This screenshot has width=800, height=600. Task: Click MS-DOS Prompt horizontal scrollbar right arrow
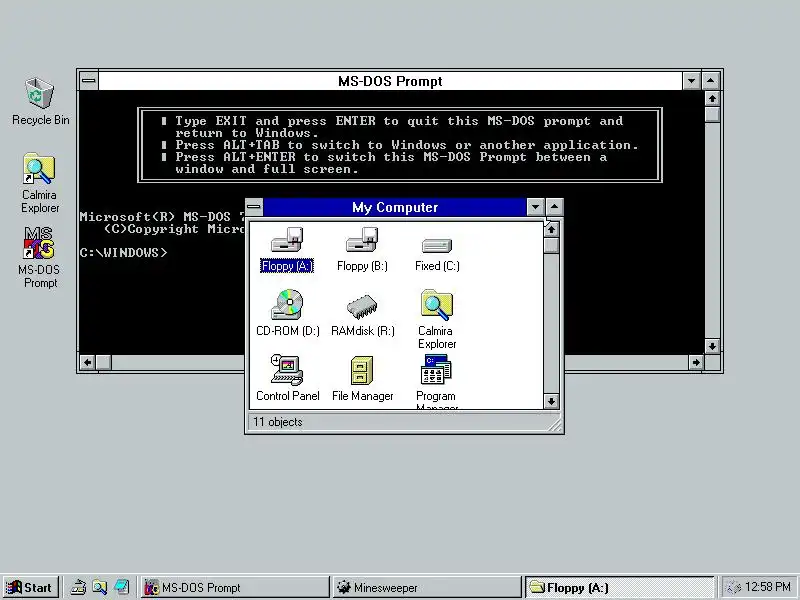696,362
